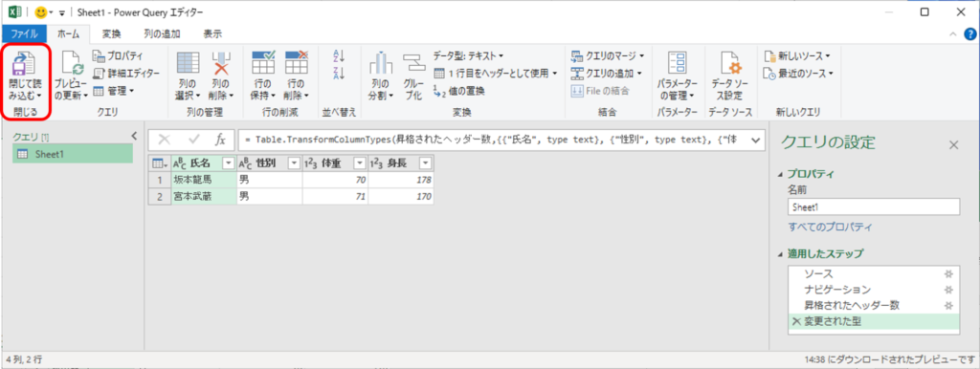
Task: Collapse the 適用したステップ section triangle
Action: pyautogui.click(x=780, y=254)
